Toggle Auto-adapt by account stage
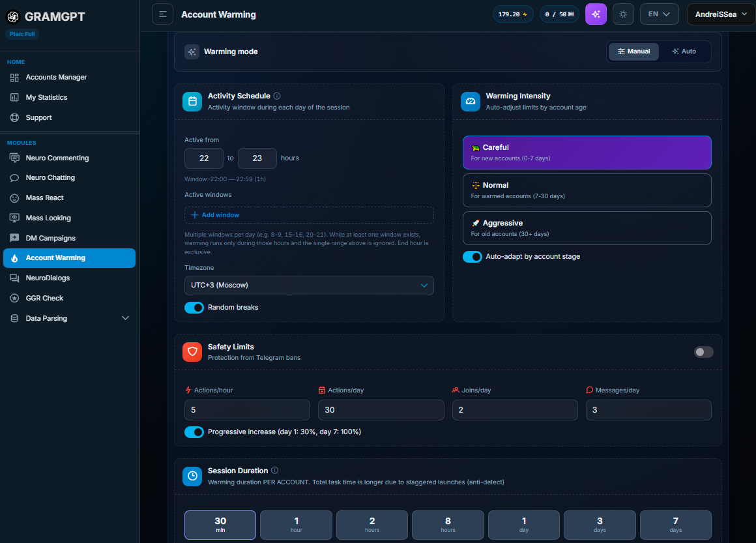 point(472,257)
